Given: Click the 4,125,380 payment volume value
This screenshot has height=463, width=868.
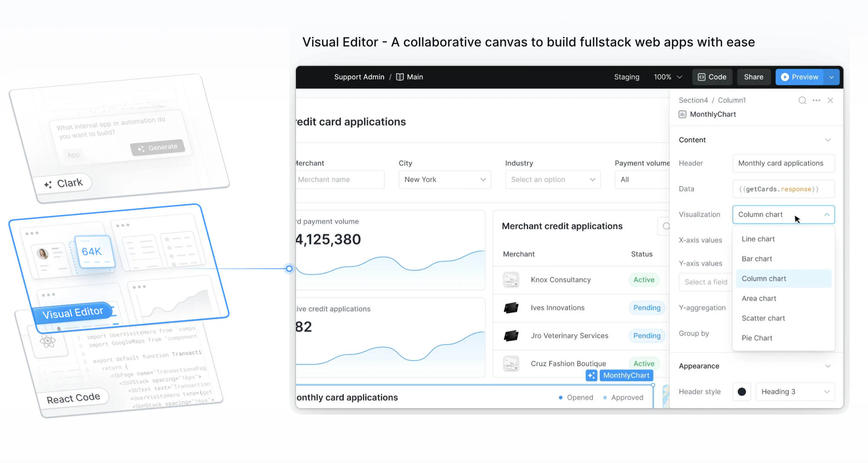Looking at the screenshot, I should pyautogui.click(x=329, y=239).
